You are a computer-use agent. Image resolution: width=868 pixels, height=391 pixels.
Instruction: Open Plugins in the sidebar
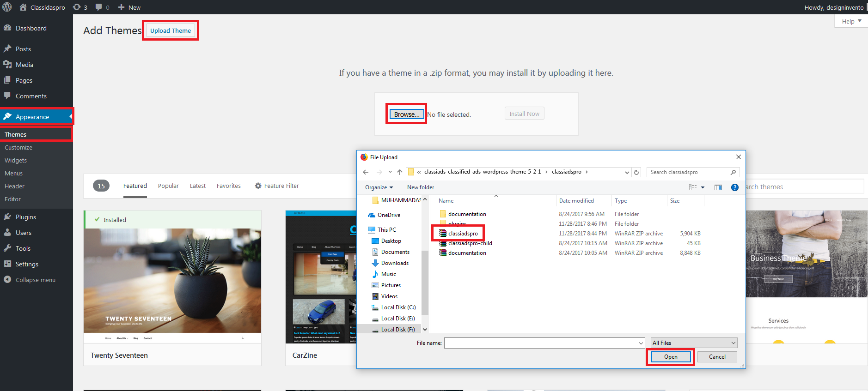26,217
